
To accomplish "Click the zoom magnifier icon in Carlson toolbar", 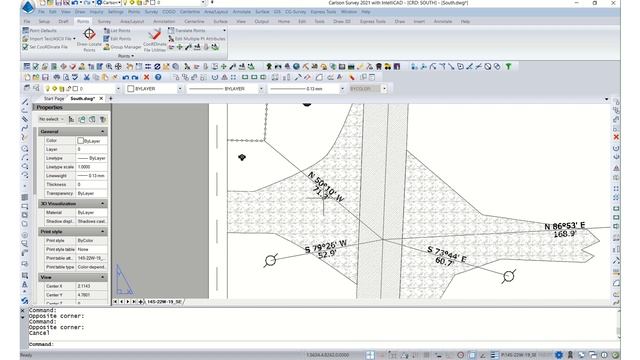I will coord(109,66).
